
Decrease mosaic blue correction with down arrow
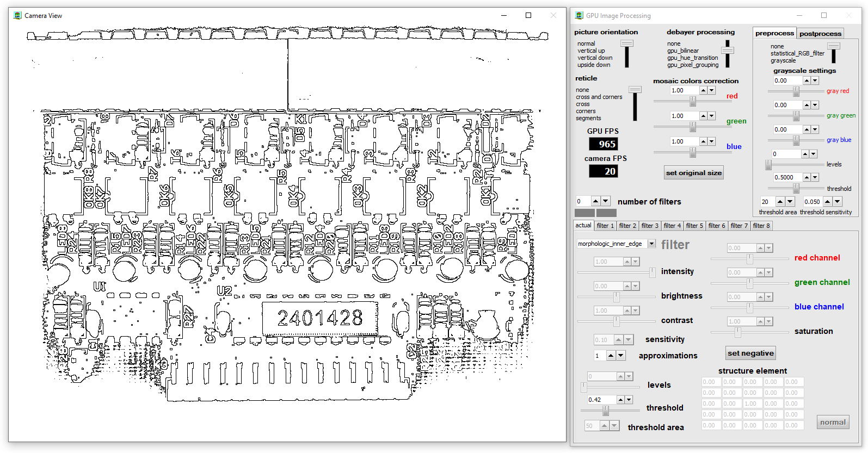tap(711, 141)
